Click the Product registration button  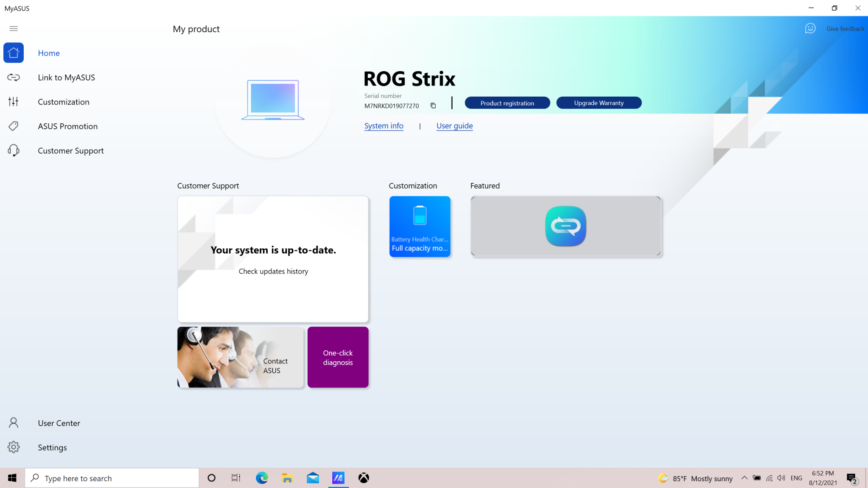point(507,103)
